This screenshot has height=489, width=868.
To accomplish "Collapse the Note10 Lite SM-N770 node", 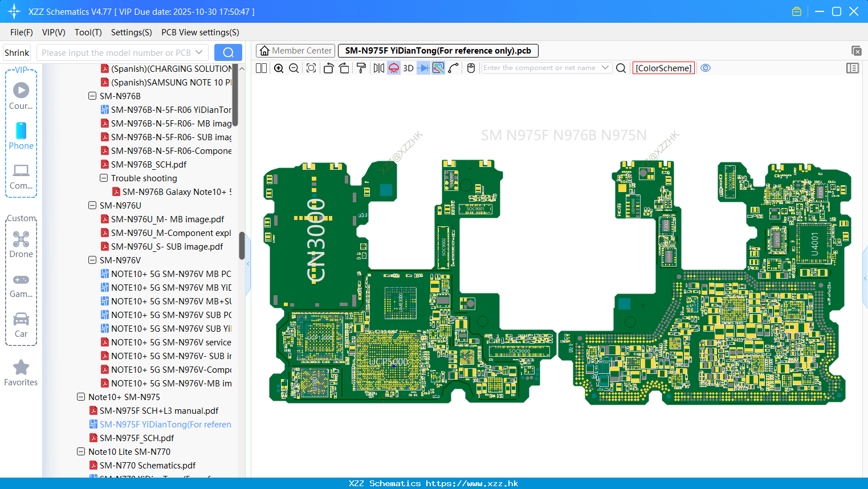I will coord(81,452).
